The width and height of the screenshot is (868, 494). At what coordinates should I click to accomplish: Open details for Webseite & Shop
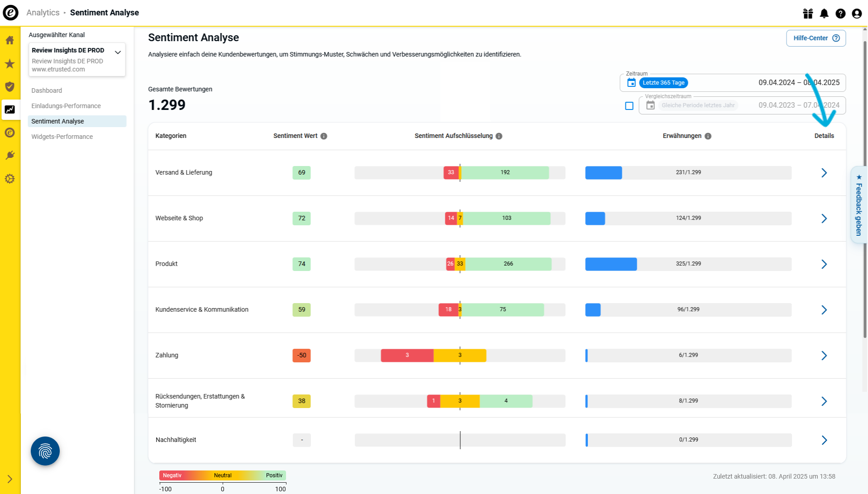point(824,218)
